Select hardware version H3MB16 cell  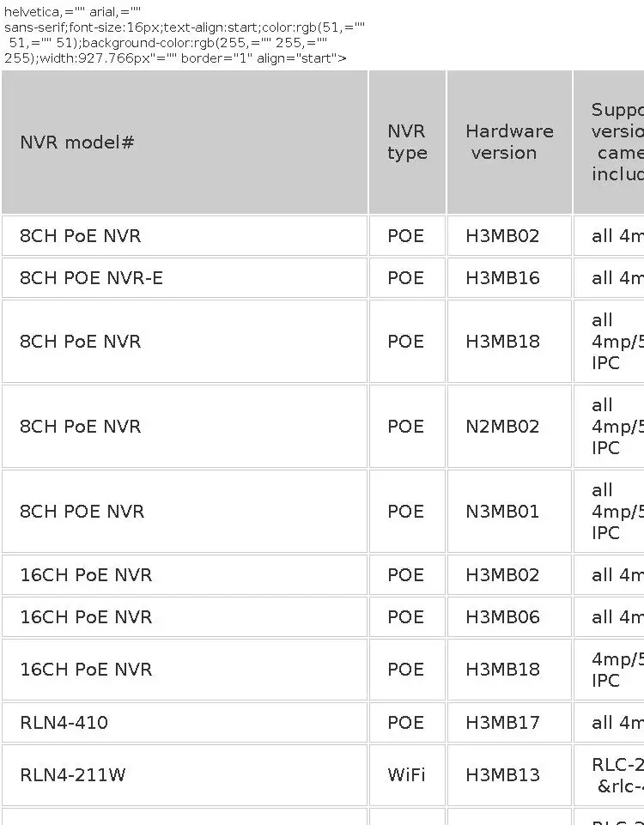[509, 278]
